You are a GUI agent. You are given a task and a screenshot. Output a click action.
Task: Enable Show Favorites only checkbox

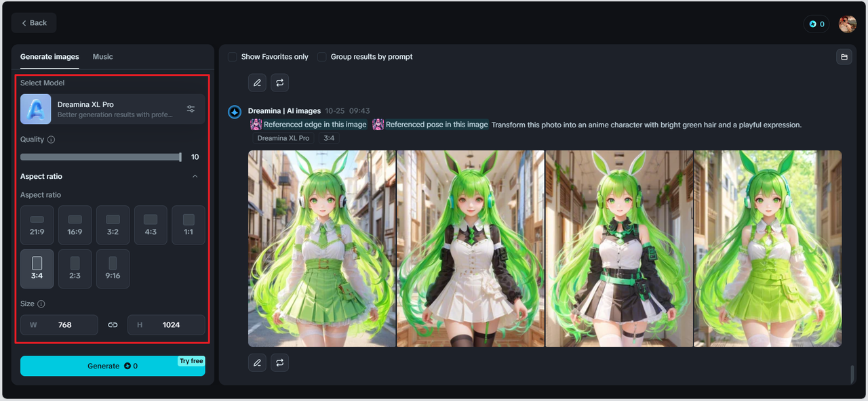(233, 57)
